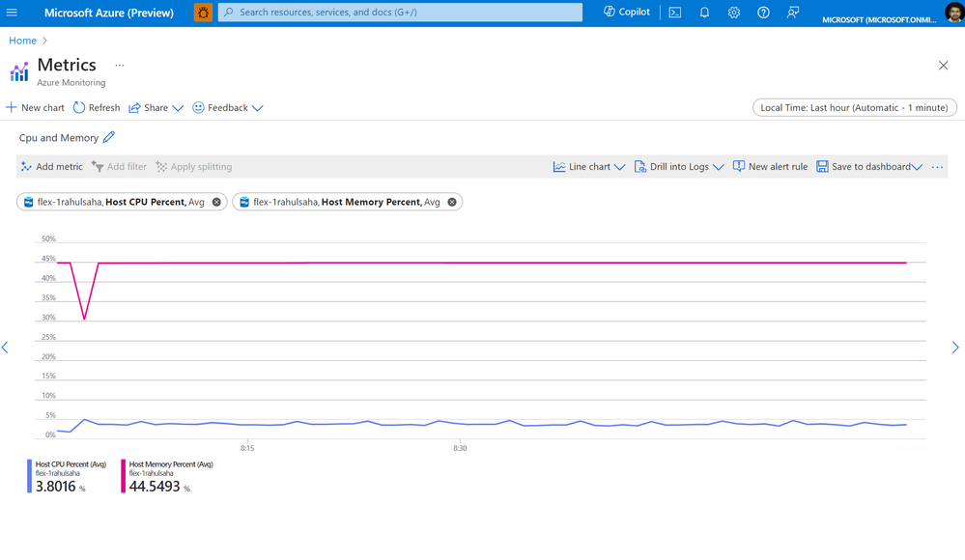Viewport: 965px width, 560px height.
Task: Open chart more options ellipsis
Action: (937, 167)
